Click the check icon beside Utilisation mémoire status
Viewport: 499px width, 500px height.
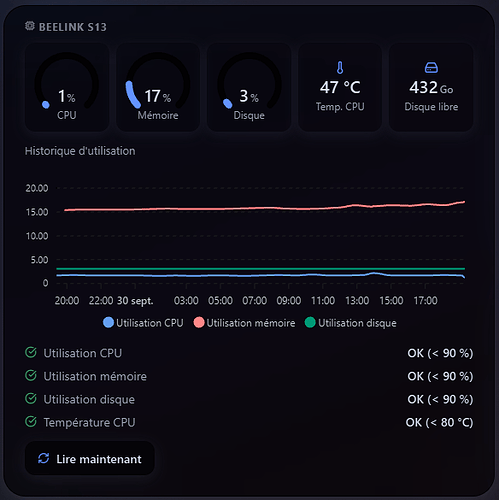(x=31, y=376)
